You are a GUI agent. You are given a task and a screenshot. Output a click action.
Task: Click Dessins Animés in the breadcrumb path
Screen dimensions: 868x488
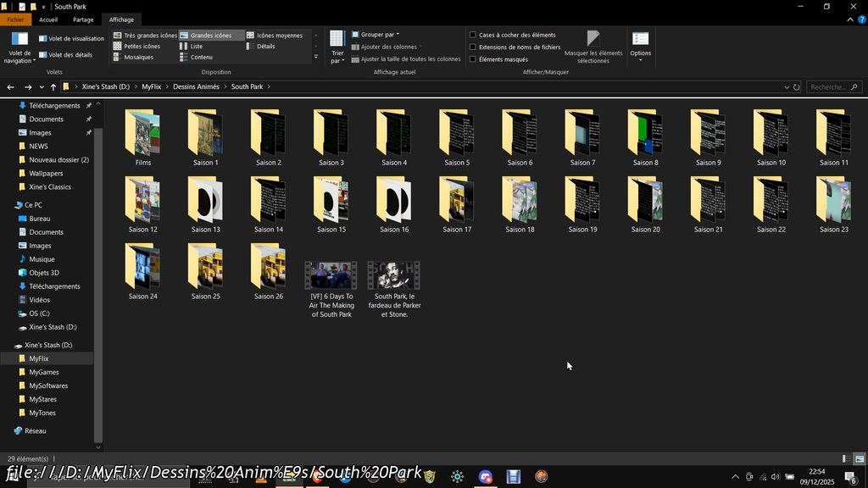[x=196, y=87]
